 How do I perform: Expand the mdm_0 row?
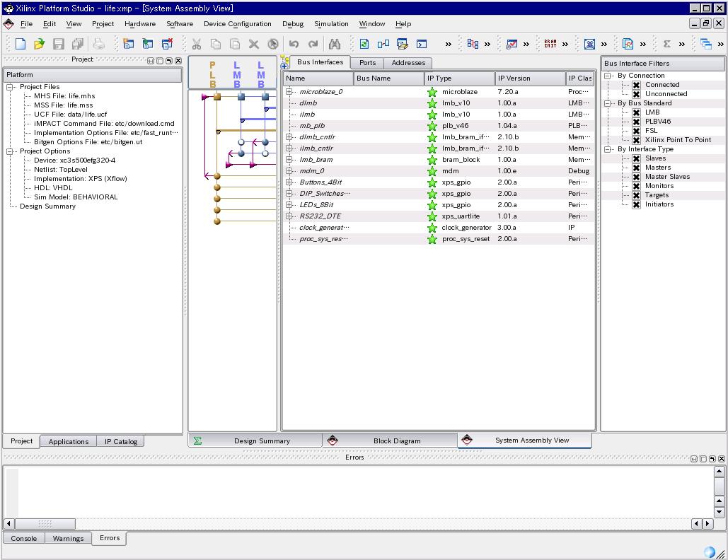pyautogui.click(x=289, y=170)
